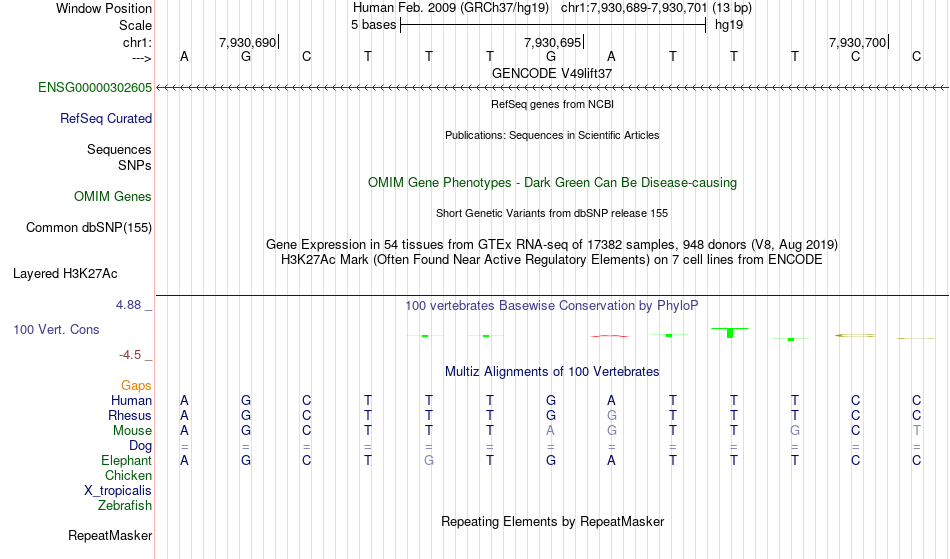
Task: Click the red negative PhyloP conservation bar
Action: [610, 336]
